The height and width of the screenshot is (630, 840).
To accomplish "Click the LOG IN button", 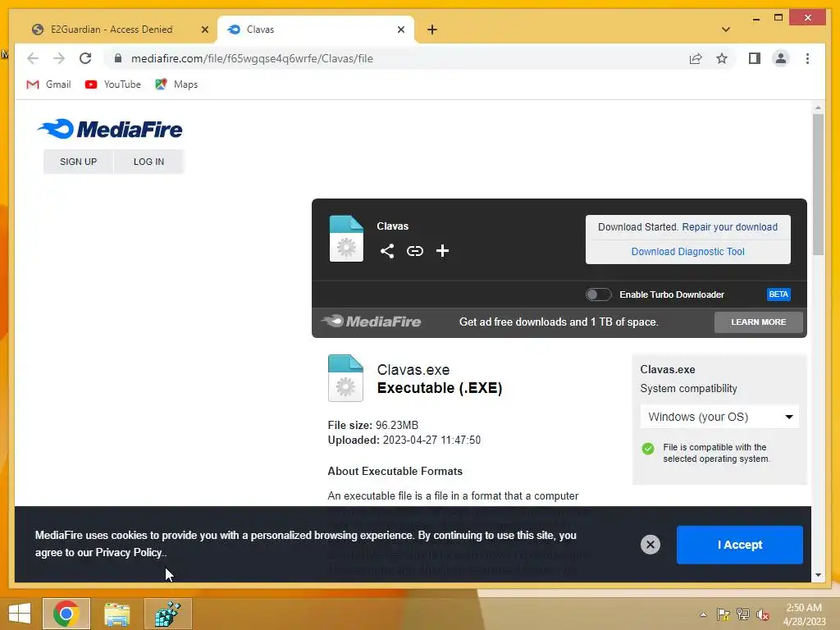I will click(x=149, y=162).
